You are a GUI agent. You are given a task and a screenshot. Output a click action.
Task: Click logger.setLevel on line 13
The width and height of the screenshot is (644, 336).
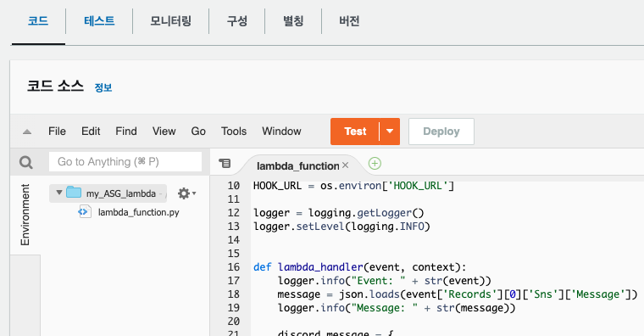click(x=299, y=227)
